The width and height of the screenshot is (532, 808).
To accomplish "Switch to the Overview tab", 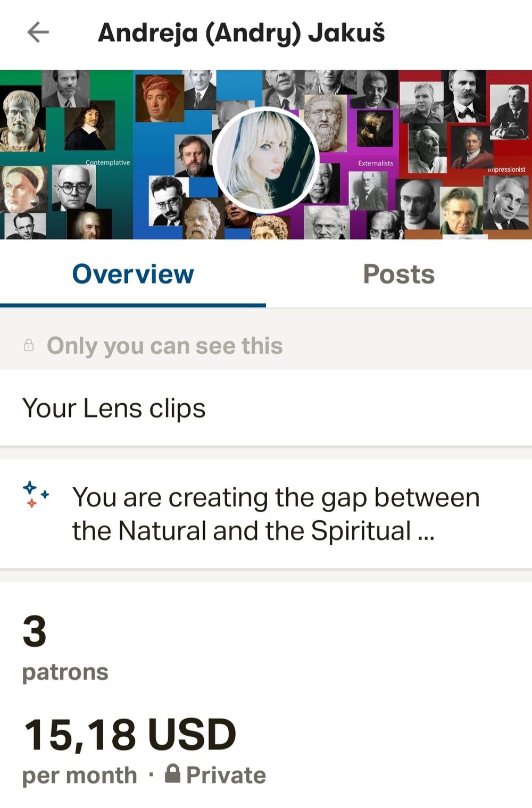I will (133, 274).
